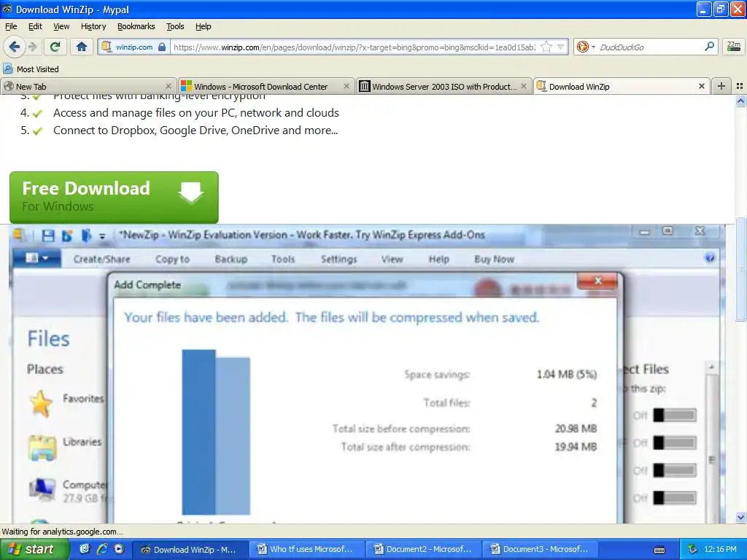Open the URL history dropdown arrow
Viewport: 747px width, 560px height.
[x=561, y=47]
